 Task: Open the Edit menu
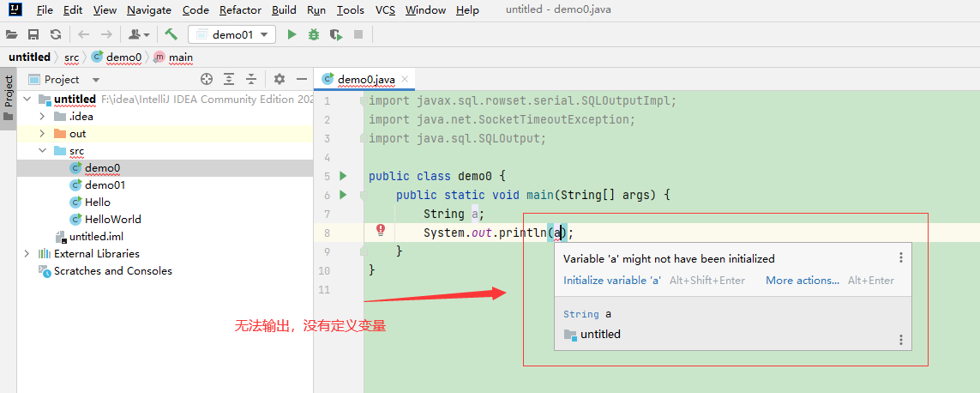pos(73,10)
